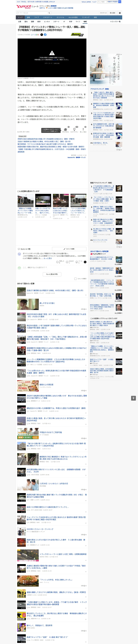Select エキスパート tab
The width and height of the screenshot is (138, 644).
48,17
